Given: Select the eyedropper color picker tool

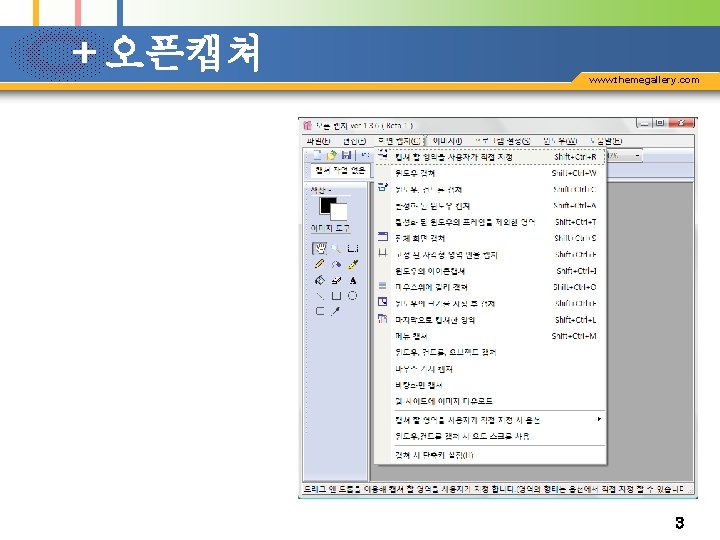Looking at the screenshot, I should coord(336,311).
